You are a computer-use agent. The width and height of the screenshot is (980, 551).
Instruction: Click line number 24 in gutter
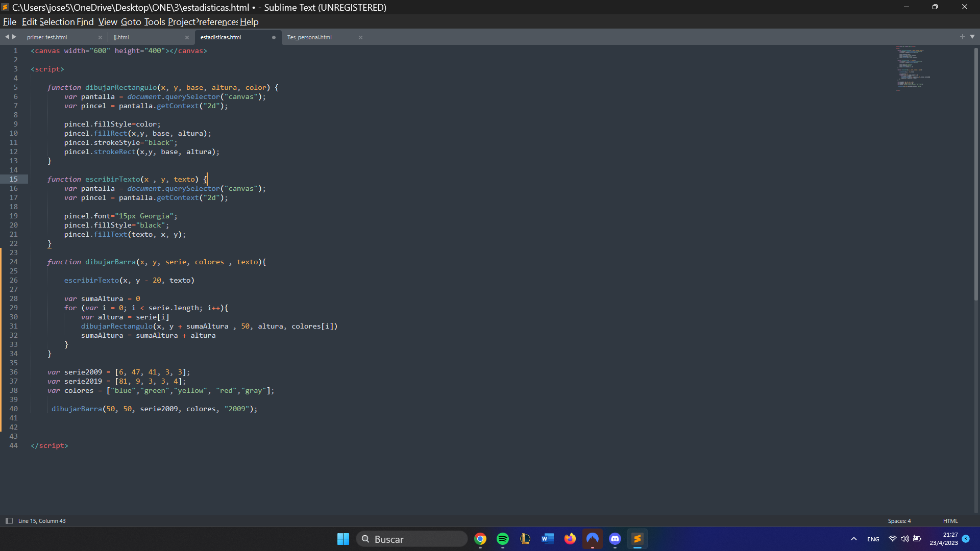tap(13, 262)
